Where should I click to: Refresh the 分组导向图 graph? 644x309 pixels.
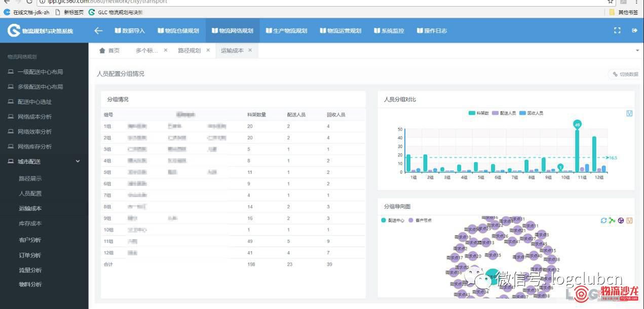[603, 220]
